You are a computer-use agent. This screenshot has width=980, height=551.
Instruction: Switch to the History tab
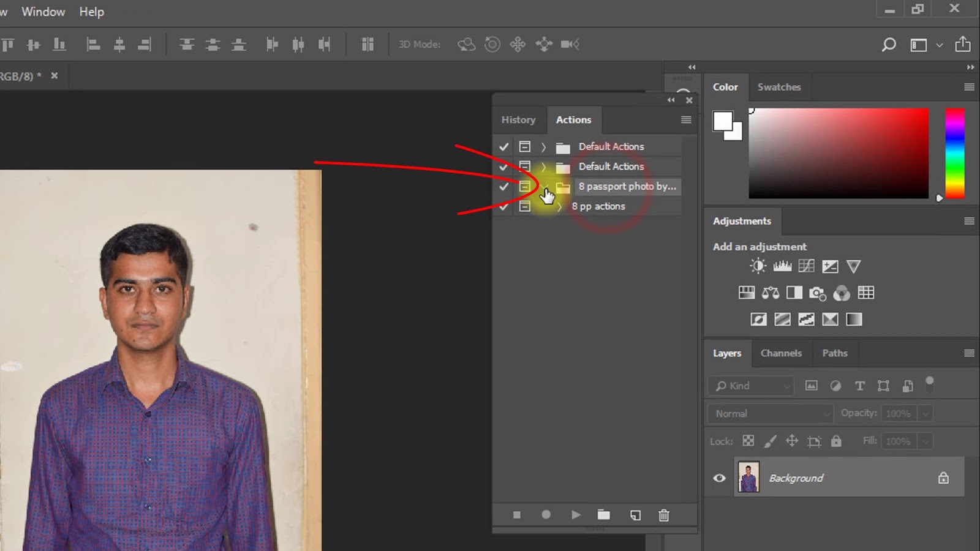tap(518, 120)
